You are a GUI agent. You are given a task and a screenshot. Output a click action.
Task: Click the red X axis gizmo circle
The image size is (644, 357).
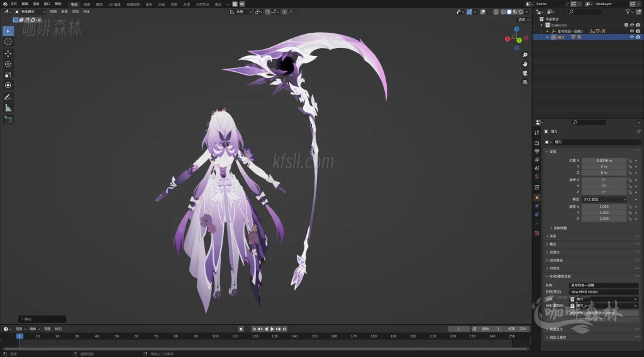[x=508, y=39]
